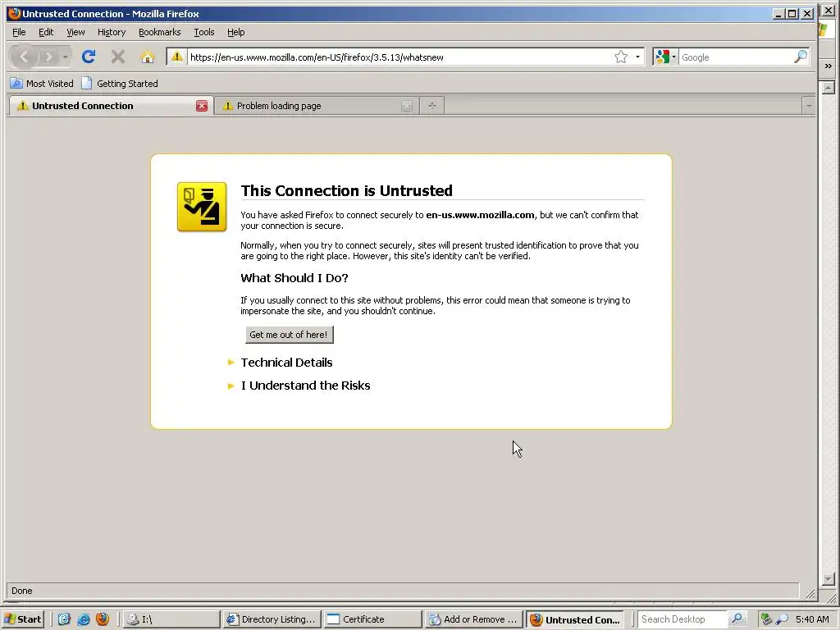Click the toolbar overflow chevron at right edge
840x630 pixels.
click(x=829, y=66)
